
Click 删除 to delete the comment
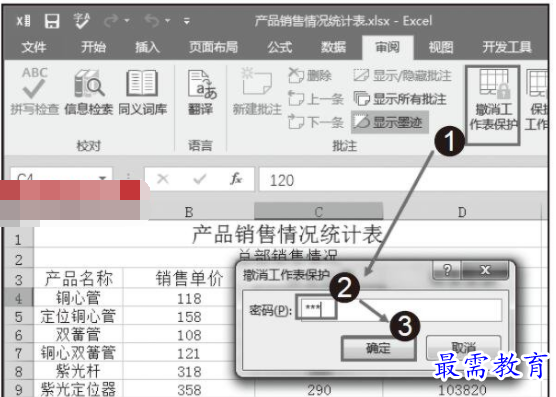pyautogui.click(x=310, y=76)
